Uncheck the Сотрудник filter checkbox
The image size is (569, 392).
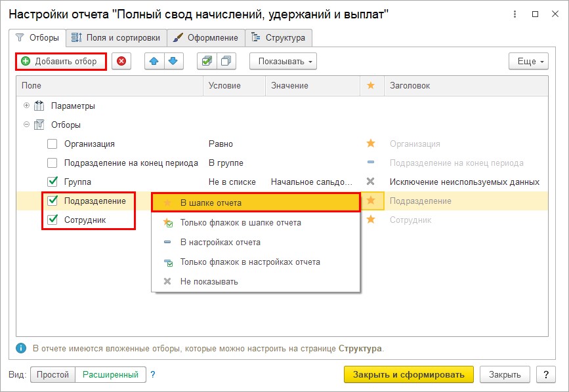pos(53,220)
